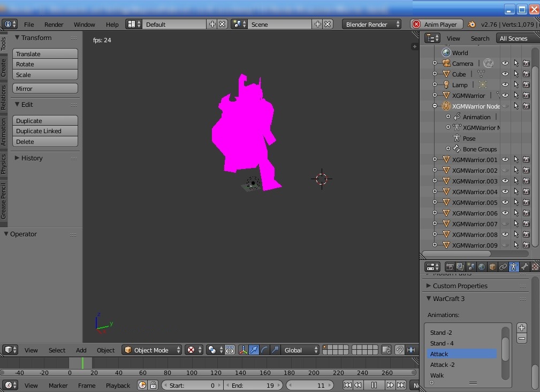
Task: Open the Constraints properties tab (chain icon)
Action: [503, 267]
